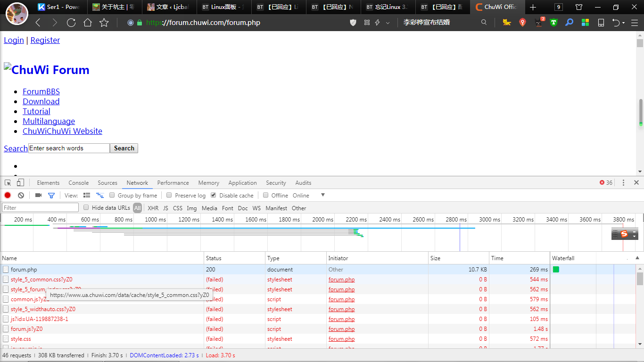Viewport: 644px width, 362px height.
Task: Click the Status column header
Action: coord(235,258)
